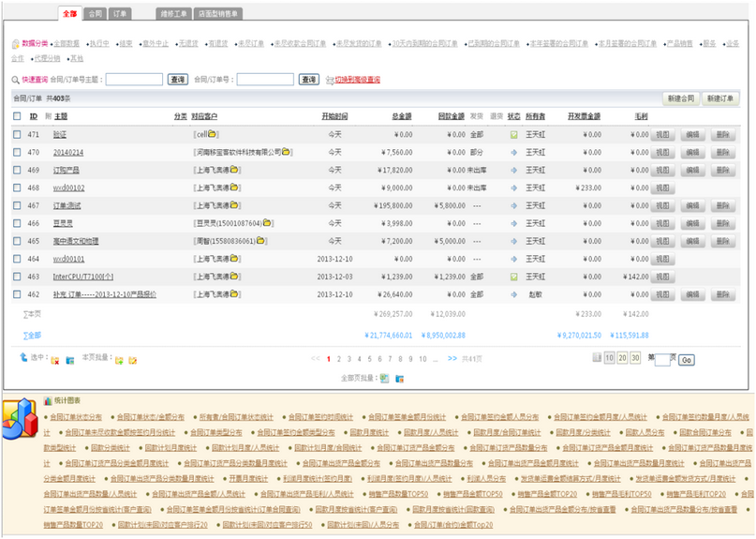The width and height of the screenshot is (756, 539).
Task: Click the 合同/订单号主题 search input field
Action: point(134,81)
